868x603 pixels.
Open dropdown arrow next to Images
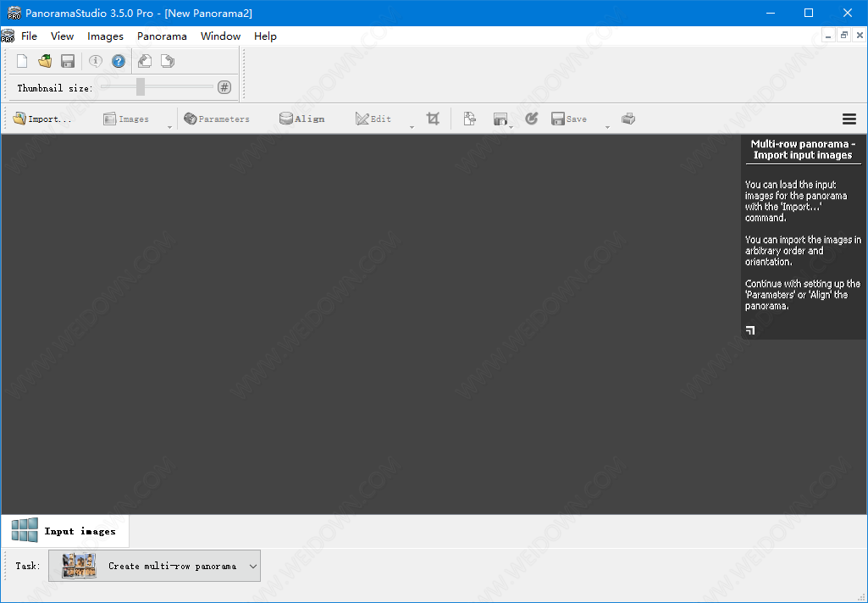[169, 127]
